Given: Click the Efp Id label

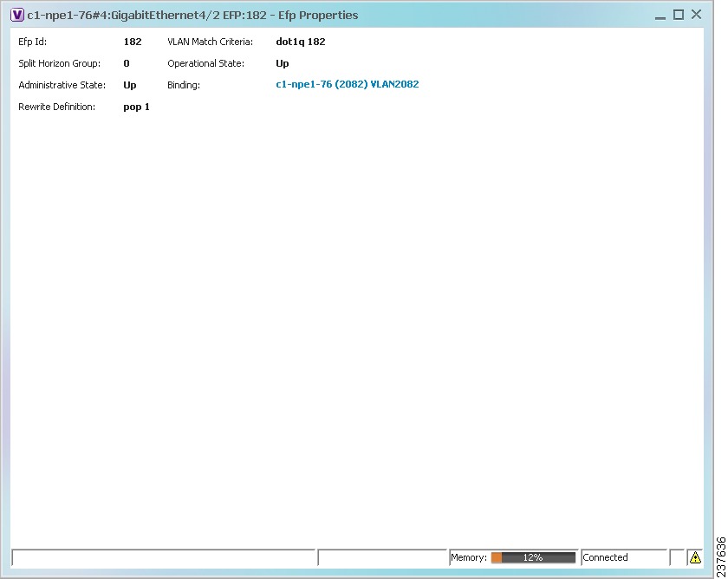Looking at the screenshot, I should tap(33, 42).
